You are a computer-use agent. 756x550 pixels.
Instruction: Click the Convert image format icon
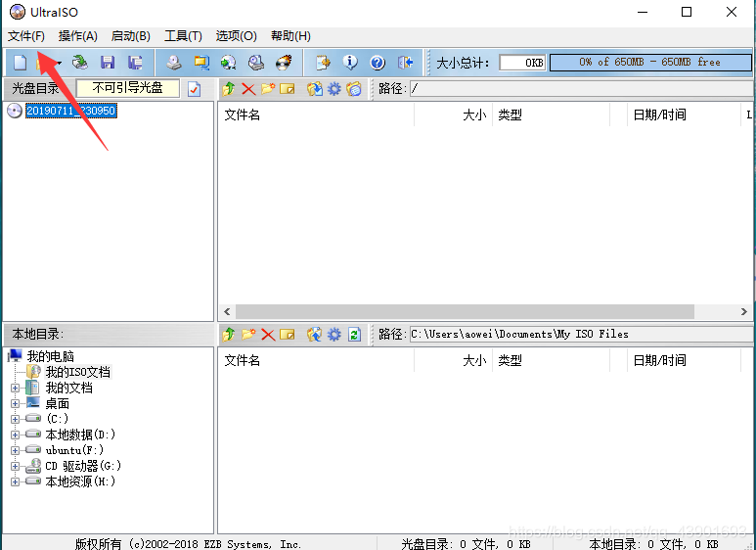[x=201, y=63]
